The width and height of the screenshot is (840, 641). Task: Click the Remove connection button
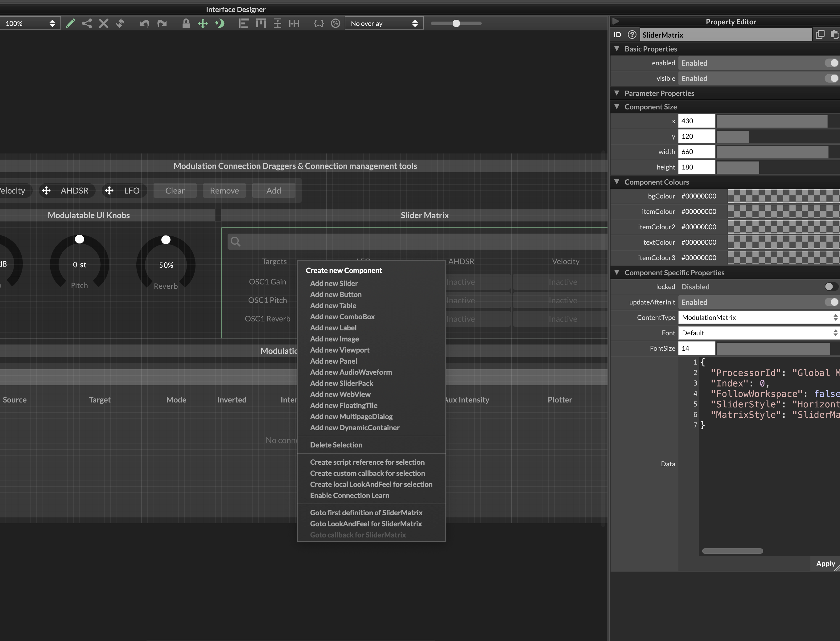click(224, 190)
